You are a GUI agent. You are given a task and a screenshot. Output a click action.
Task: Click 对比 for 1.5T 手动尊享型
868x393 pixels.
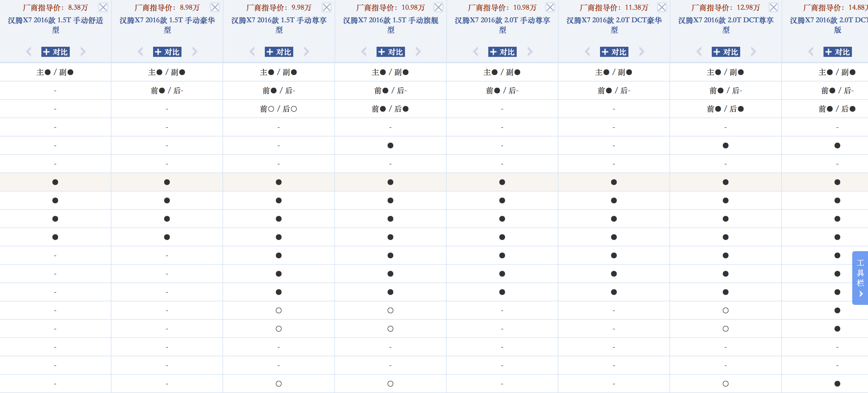point(279,51)
